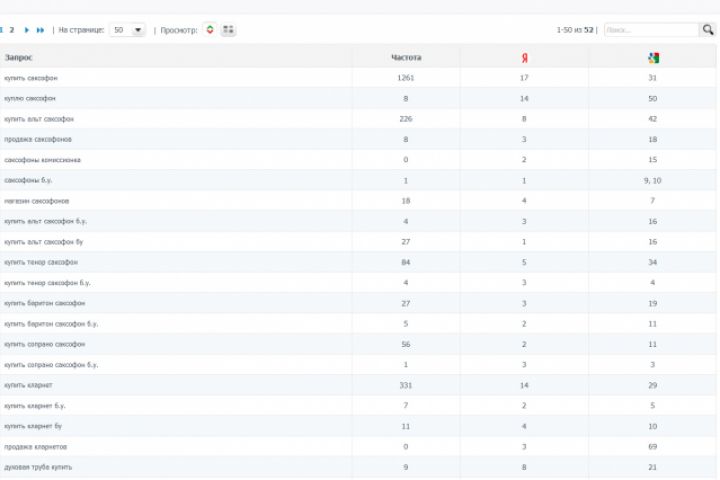Sort by the Google logo column
The image size is (720, 480).
coord(653,58)
